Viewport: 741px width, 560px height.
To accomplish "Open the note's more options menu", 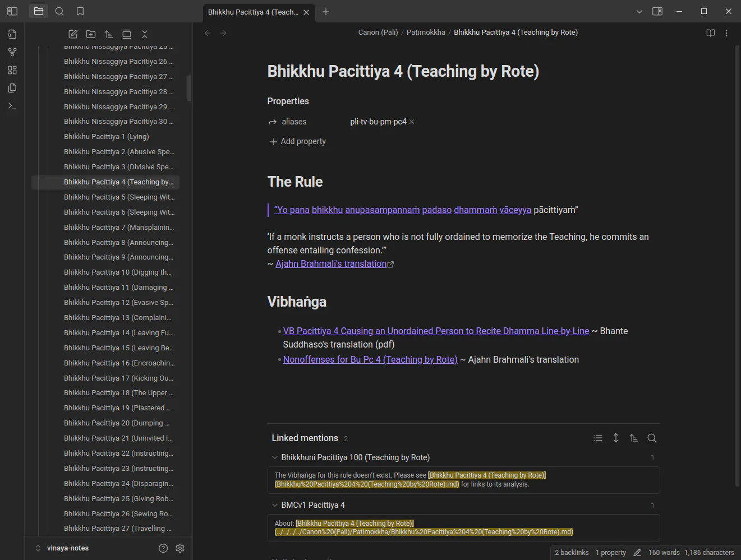I will coord(726,33).
